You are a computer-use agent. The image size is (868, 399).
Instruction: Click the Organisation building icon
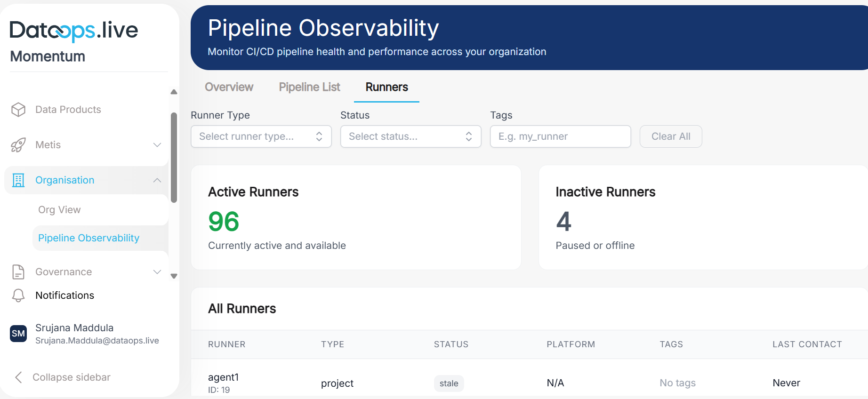[x=18, y=180]
